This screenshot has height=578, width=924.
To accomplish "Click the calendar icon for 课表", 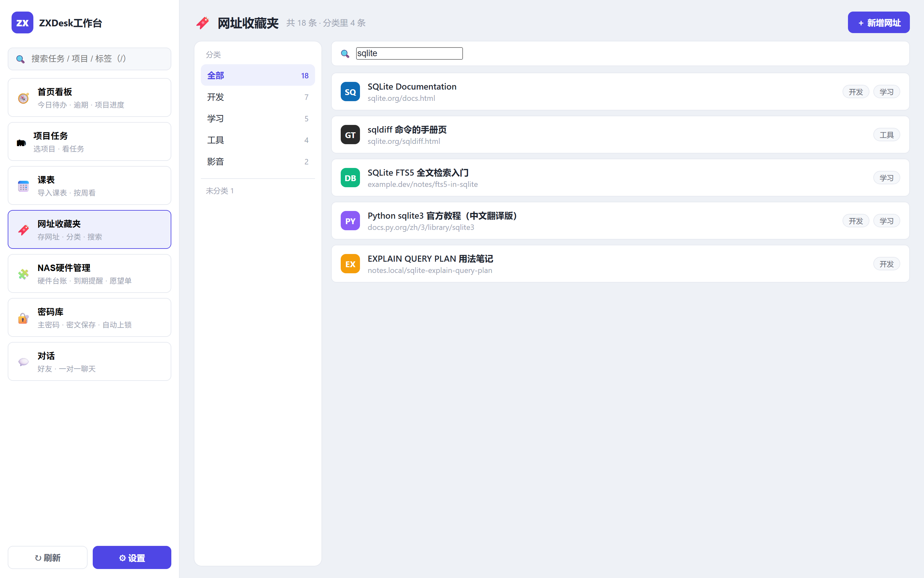I will [x=23, y=186].
